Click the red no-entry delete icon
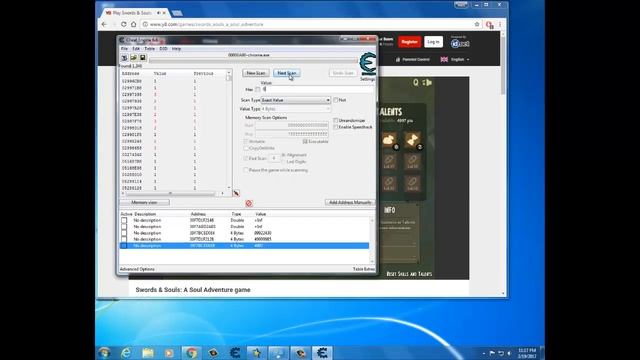The image size is (640, 360). click(x=249, y=203)
